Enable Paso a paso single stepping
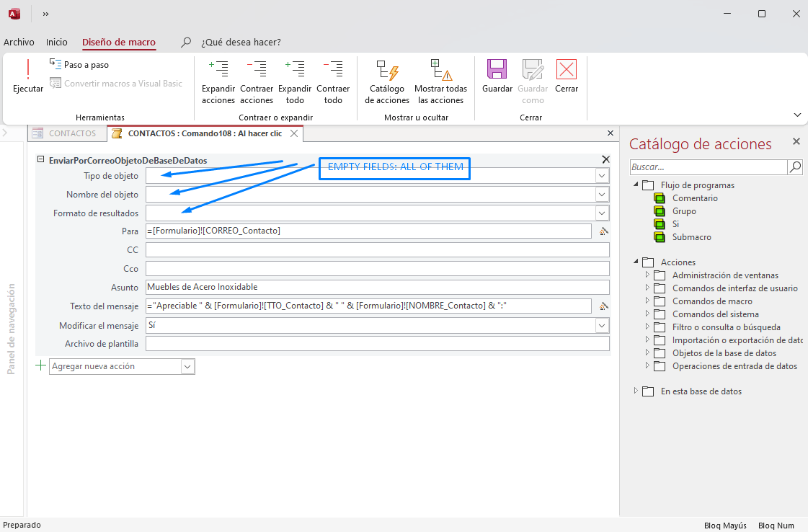 coord(79,64)
